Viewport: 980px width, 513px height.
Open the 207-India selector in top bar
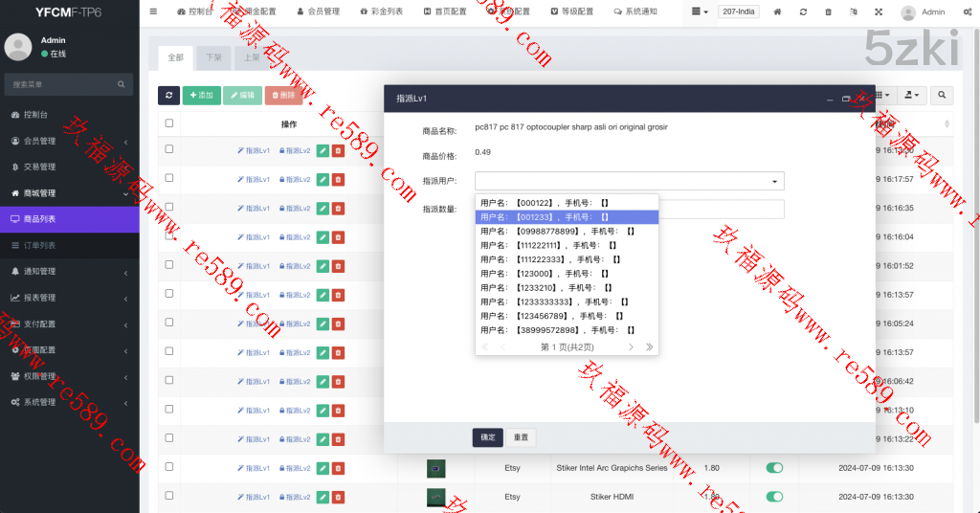738,12
